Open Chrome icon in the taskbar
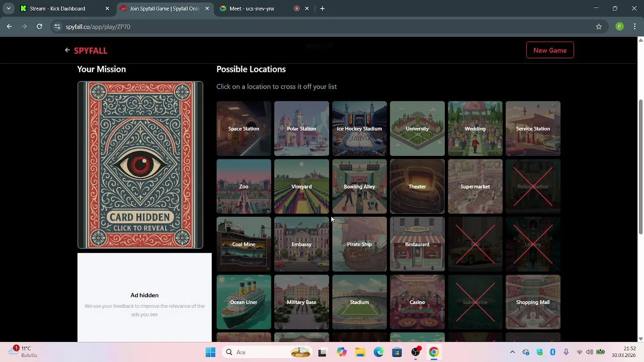The image size is (644, 362). coord(434,352)
